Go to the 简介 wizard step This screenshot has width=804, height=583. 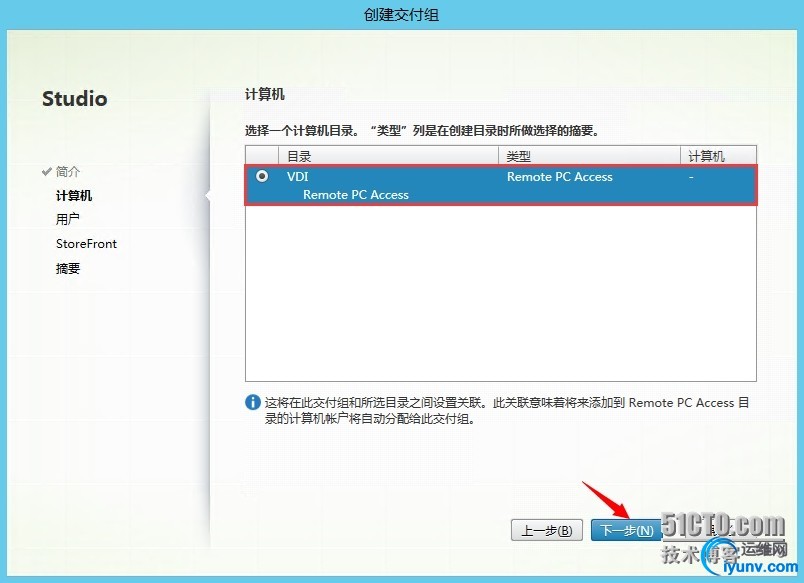[x=68, y=171]
